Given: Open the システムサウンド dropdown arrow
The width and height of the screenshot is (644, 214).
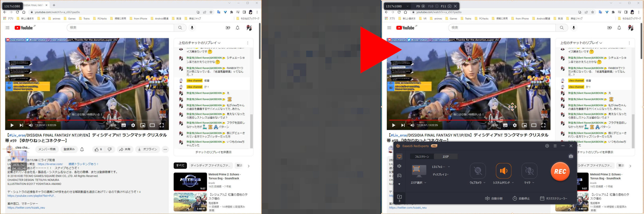Looking at the screenshot, I should coord(513,183).
